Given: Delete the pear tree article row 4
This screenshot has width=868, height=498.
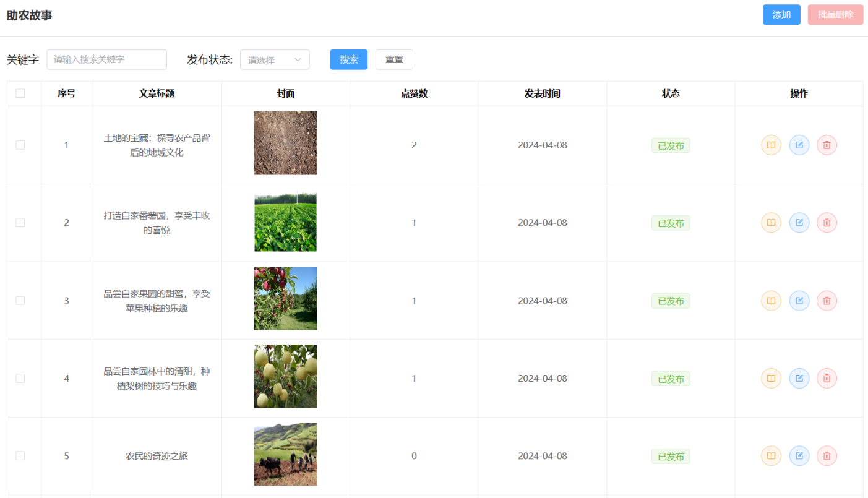Looking at the screenshot, I should pos(827,378).
